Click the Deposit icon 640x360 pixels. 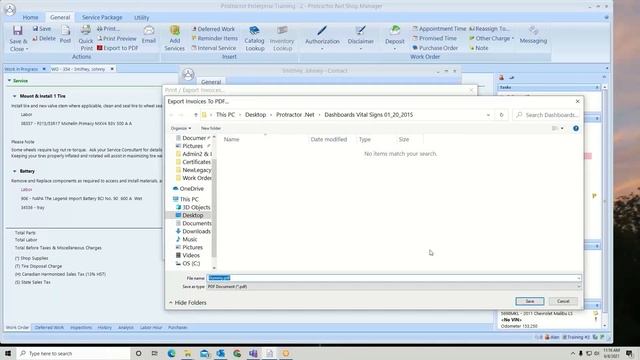pyautogui.click(x=394, y=37)
